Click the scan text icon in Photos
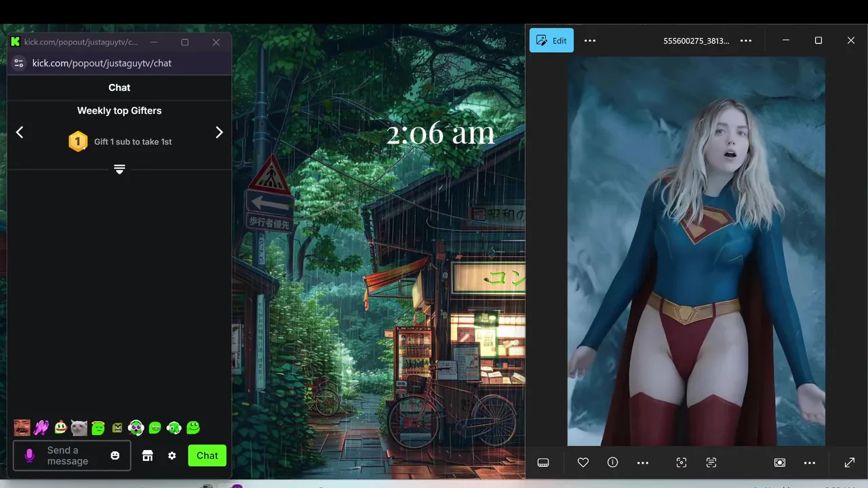 711,462
